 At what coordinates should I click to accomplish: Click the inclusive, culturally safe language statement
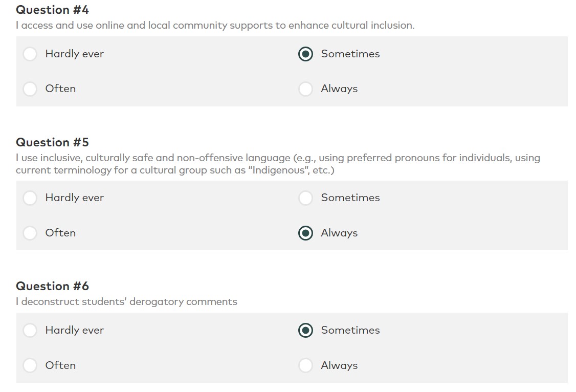click(278, 164)
